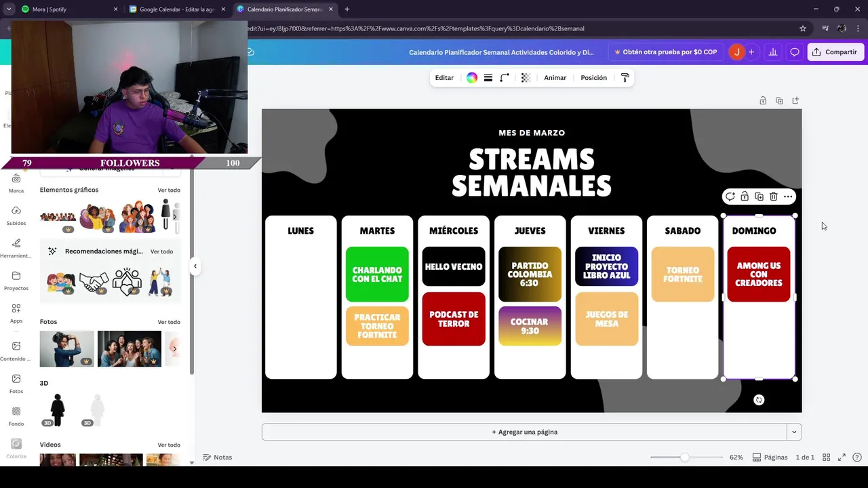Collapse the side panel with the arrow

coord(195,266)
